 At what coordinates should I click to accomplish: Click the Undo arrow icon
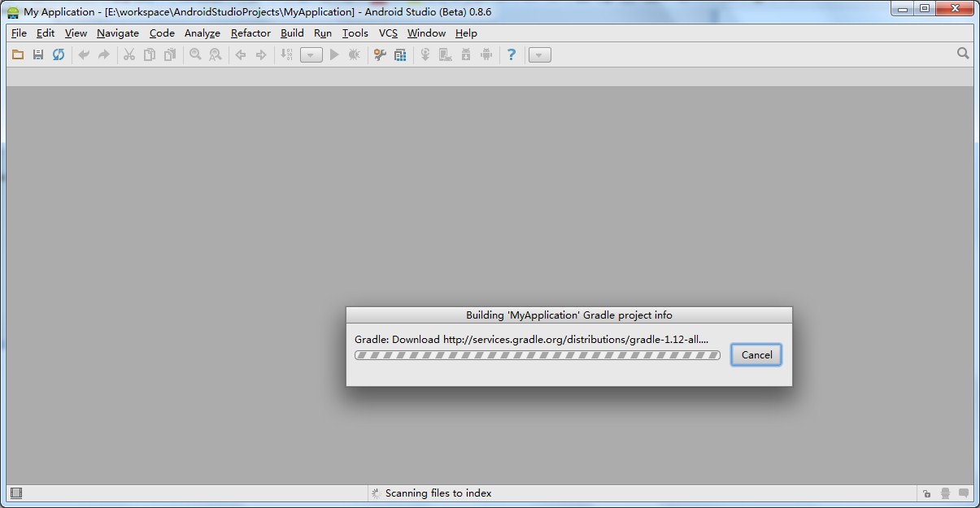coord(83,54)
